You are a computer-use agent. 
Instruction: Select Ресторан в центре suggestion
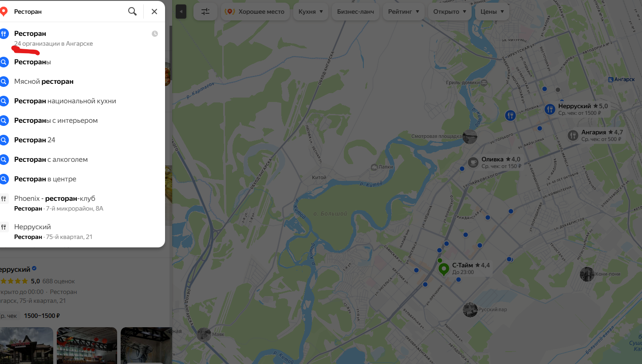click(x=83, y=179)
